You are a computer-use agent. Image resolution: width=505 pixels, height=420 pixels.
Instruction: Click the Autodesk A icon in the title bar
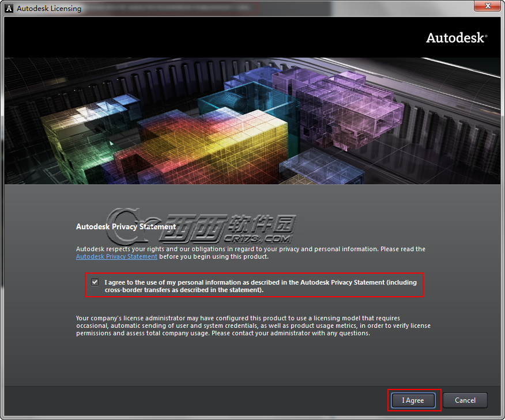pyautogui.click(x=9, y=8)
